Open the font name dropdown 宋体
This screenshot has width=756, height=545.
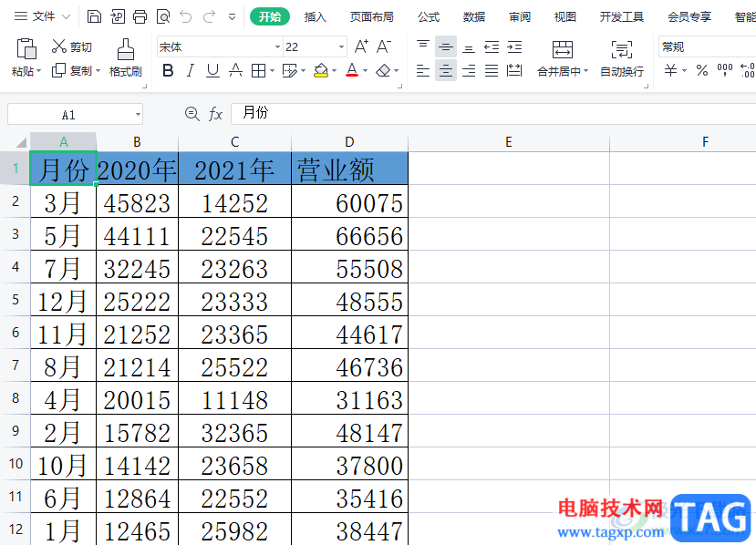(x=277, y=47)
